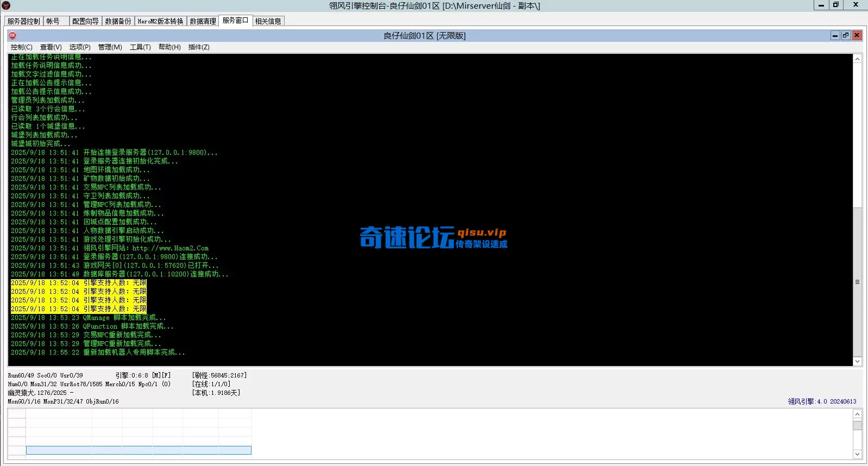Viewport: 868px width, 466px height.
Task: Open the 插件(Z) plugins menu
Action: (199, 47)
